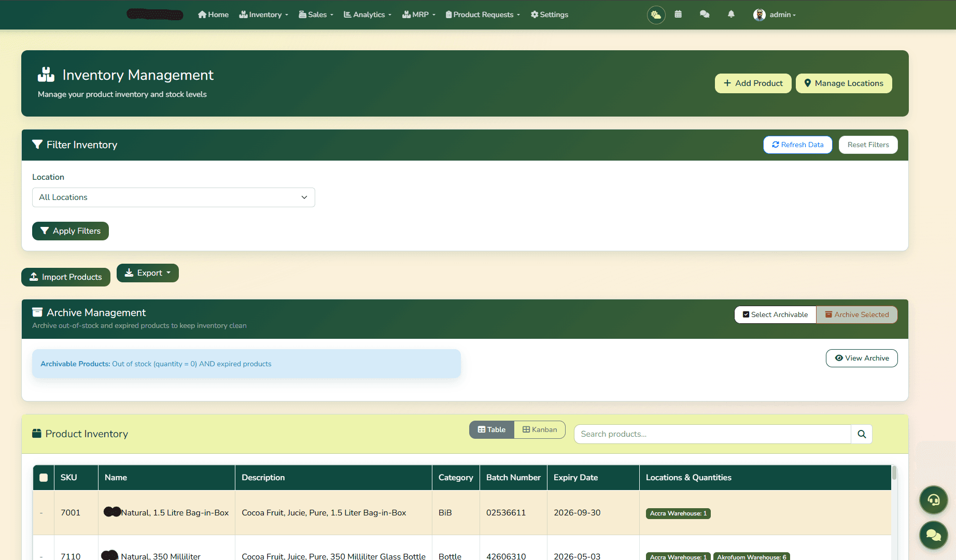Screen dimensions: 956x560
Task: Click Refresh Data button
Action: click(x=798, y=145)
